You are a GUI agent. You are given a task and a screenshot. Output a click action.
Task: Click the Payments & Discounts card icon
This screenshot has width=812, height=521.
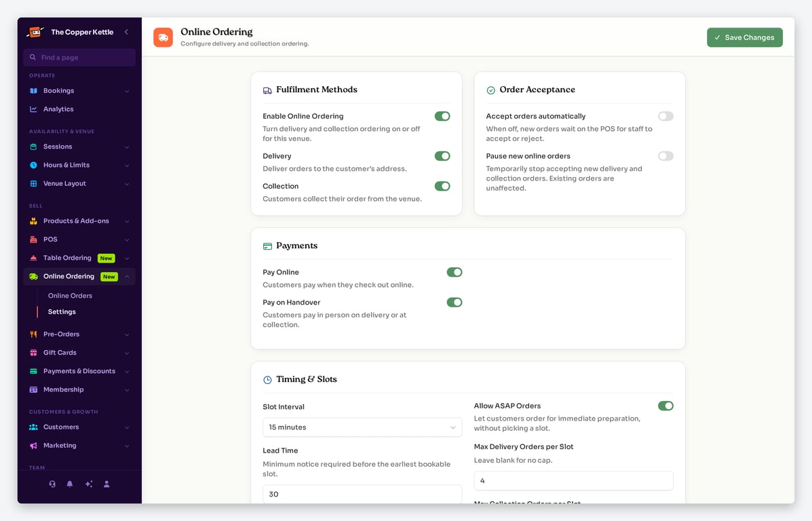pos(33,371)
